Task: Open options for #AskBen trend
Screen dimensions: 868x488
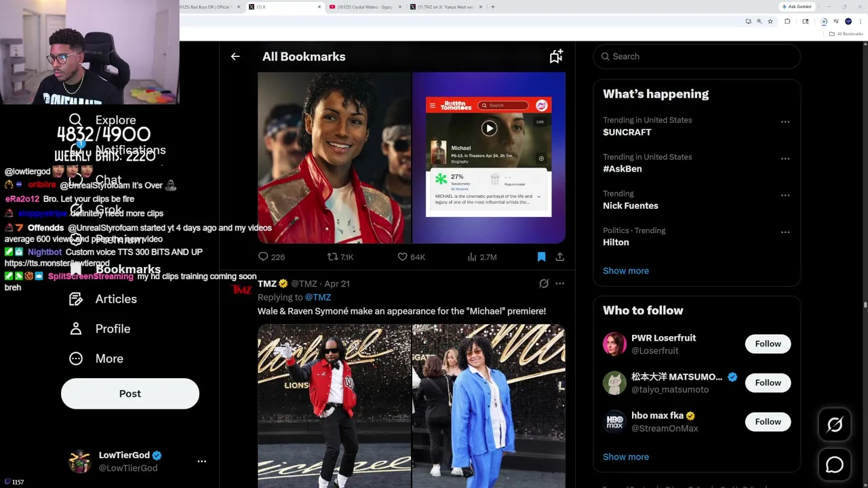Action: (x=785, y=159)
